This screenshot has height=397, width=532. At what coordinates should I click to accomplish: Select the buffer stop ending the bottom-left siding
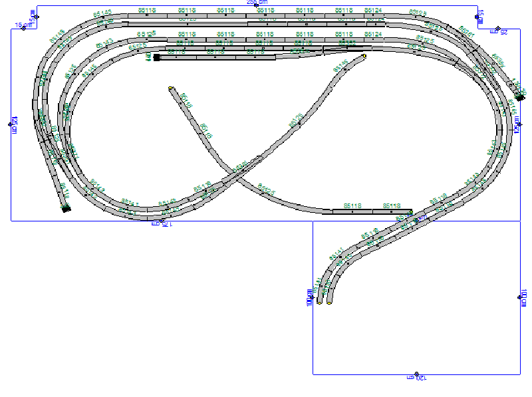(66, 209)
